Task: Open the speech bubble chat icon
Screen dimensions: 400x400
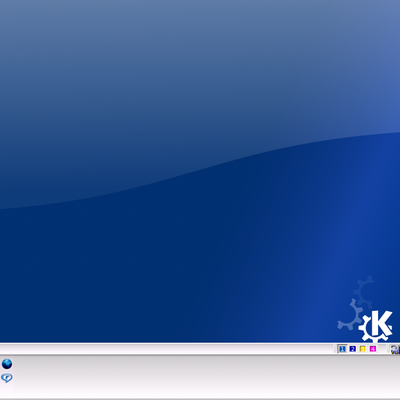Action: (7, 378)
